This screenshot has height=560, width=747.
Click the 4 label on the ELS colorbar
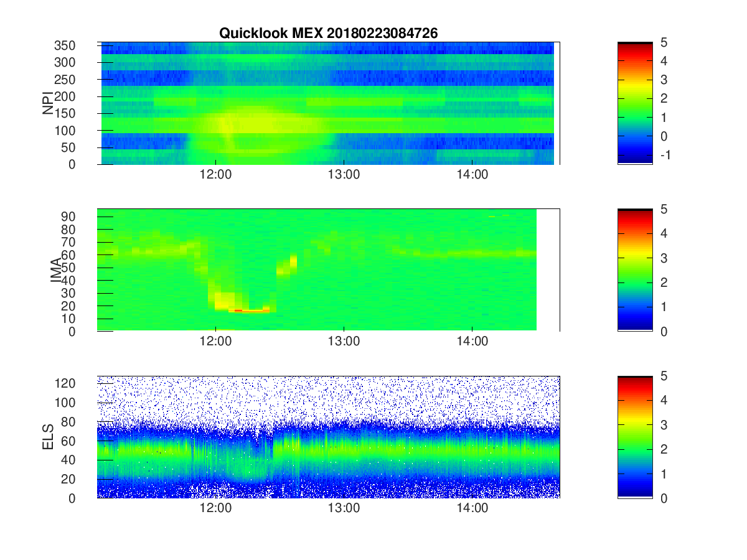click(664, 400)
